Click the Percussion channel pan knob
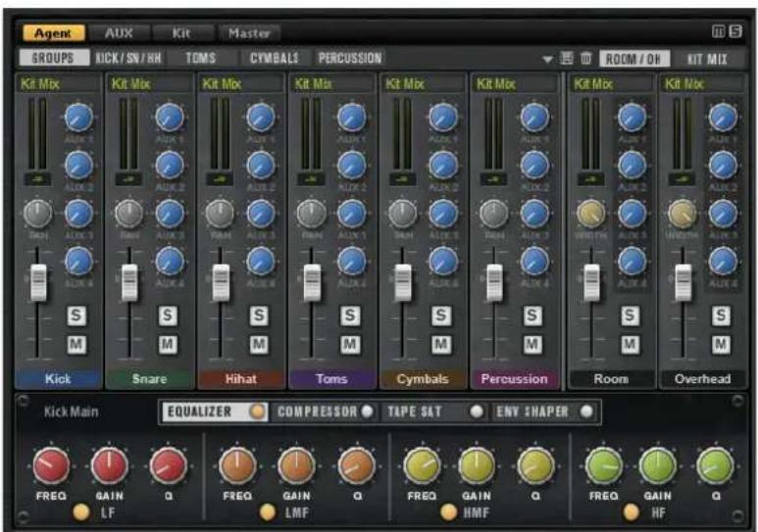Image resolution: width=758 pixels, height=532 pixels. coord(493,213)
